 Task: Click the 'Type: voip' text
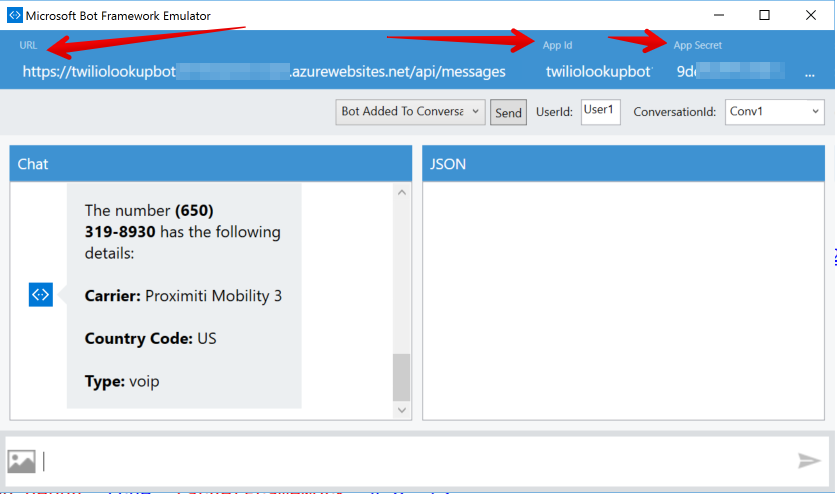click(122, 381)
